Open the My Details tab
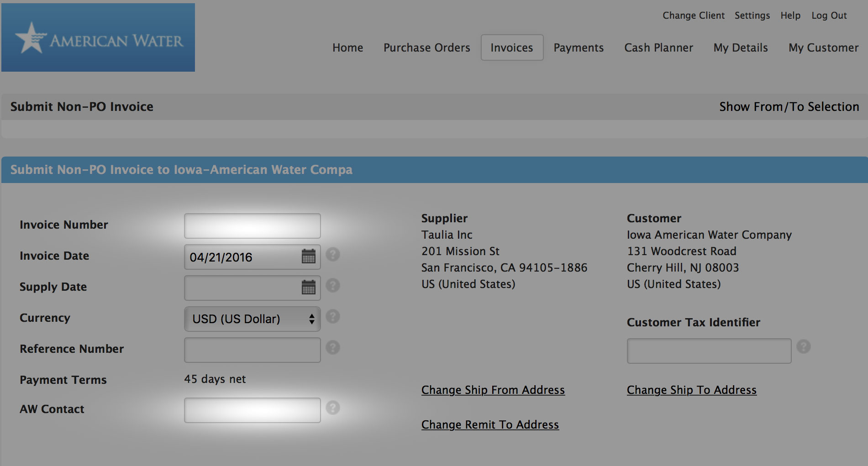The height and width of the screenshot is (466, 868). tap(741, 47)
